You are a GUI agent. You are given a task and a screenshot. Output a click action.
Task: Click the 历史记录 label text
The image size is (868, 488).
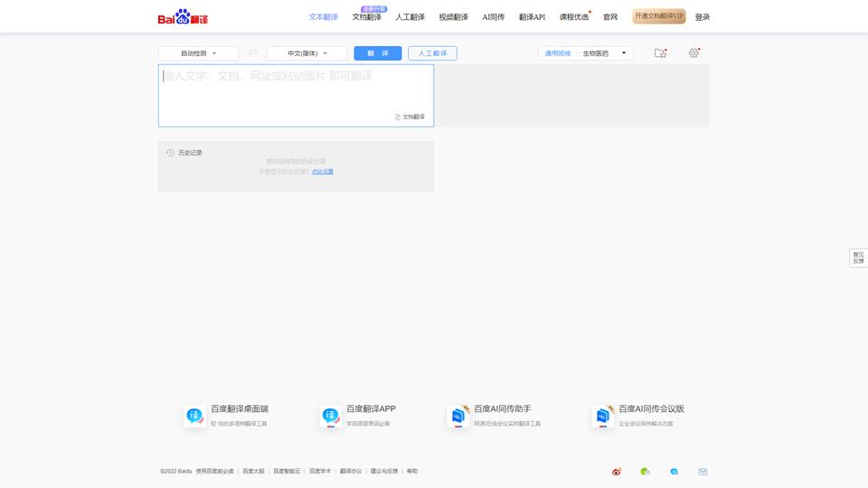coord(190,153)
